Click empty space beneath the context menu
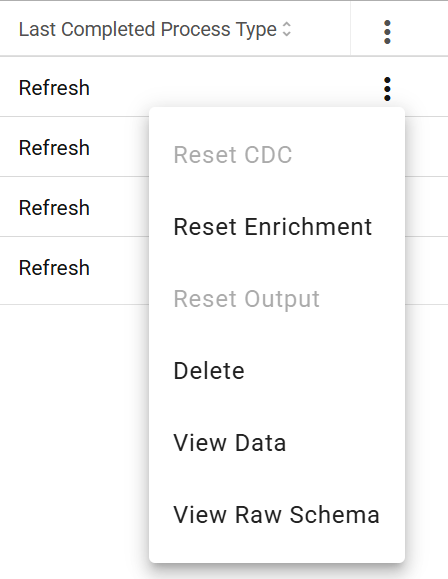 tap(277, 572)
